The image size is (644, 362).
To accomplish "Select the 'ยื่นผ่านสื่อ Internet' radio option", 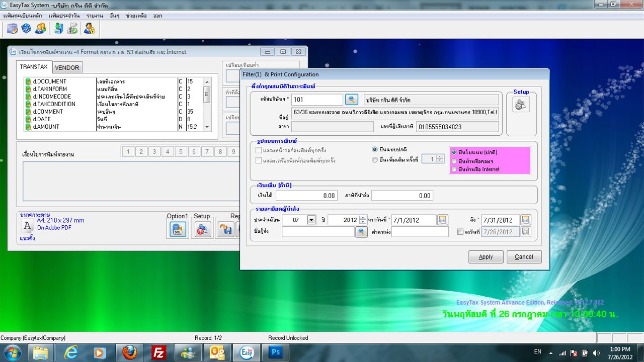I will click(454, 169).
